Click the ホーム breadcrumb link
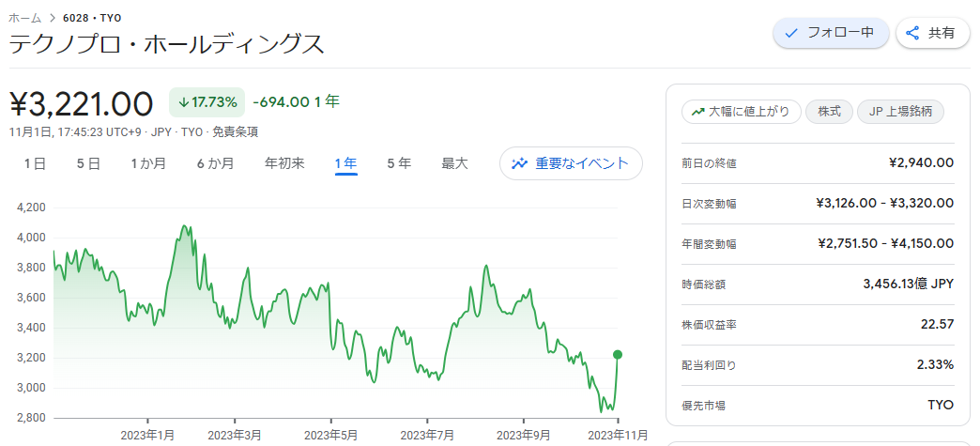This screenshot has width=980, height=446. (25, 18)
